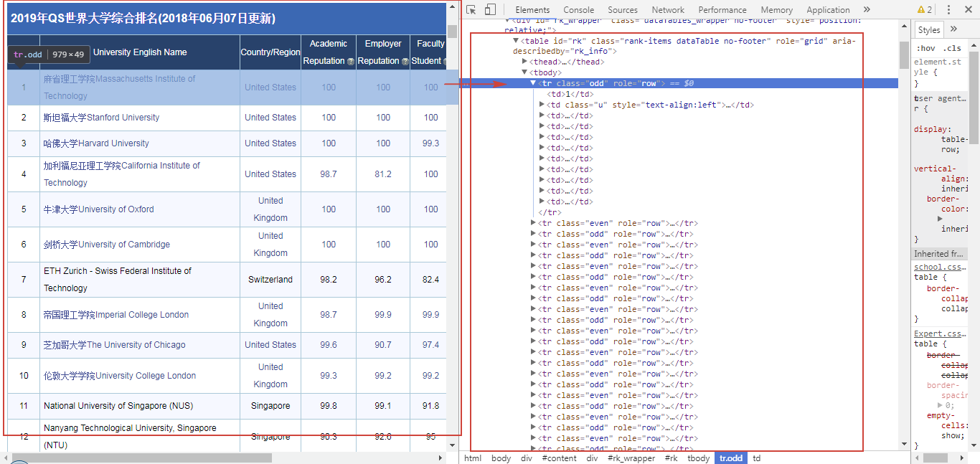Click Academic Reputation help icon
Viewport: 980px width, 464px height.
click(x=351, y=62)
